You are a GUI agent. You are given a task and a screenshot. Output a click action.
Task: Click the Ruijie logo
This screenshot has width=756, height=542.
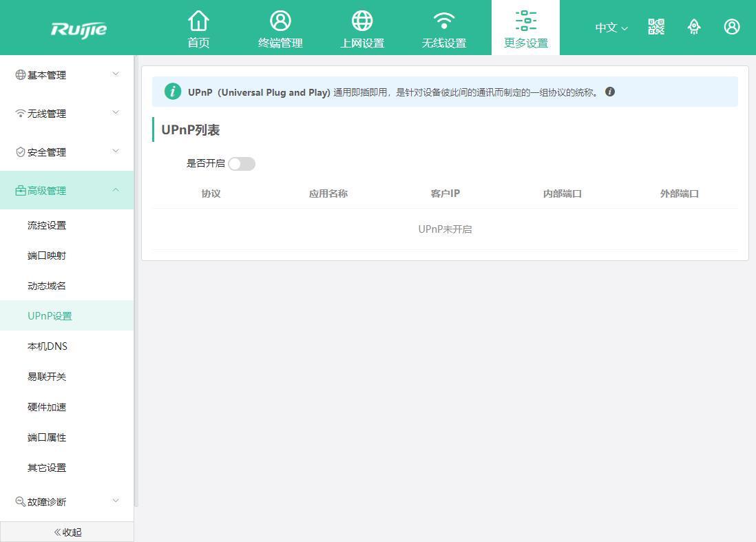[78, 30]
